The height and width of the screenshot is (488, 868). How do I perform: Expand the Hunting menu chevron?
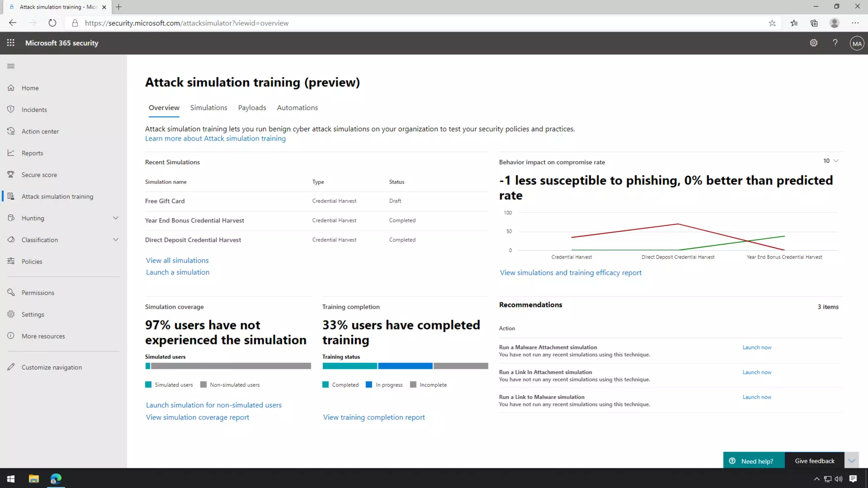[x=116, y=218]
